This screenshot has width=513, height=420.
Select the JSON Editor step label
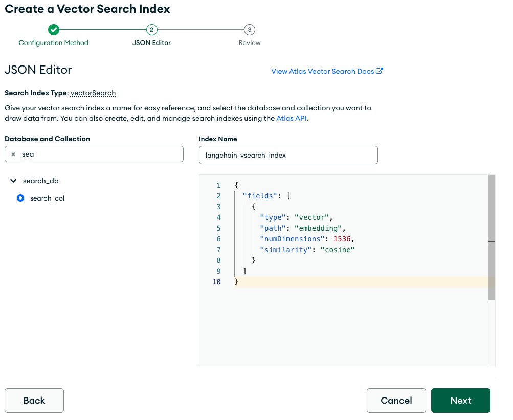(151, 43)
